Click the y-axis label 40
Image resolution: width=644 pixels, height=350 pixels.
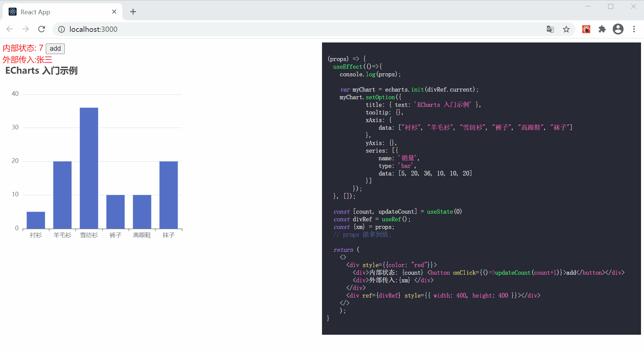pos(15,94)
